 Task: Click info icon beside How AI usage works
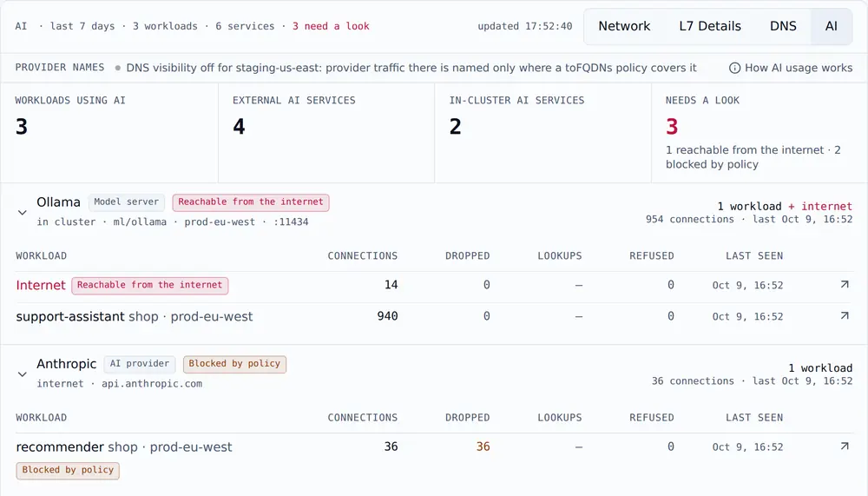pos(734,68)
